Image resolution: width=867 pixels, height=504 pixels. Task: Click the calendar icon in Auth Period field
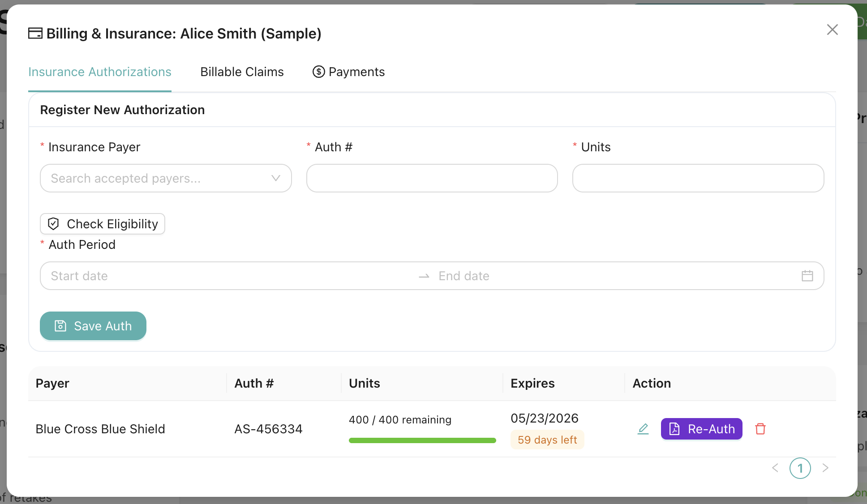(x=807, y=276)
